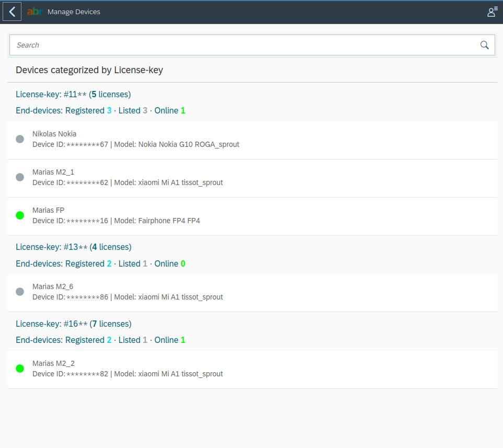Open the Marias M2_2 device entry
This screenshot has height=448, width=503.
(x=252, y=370)
